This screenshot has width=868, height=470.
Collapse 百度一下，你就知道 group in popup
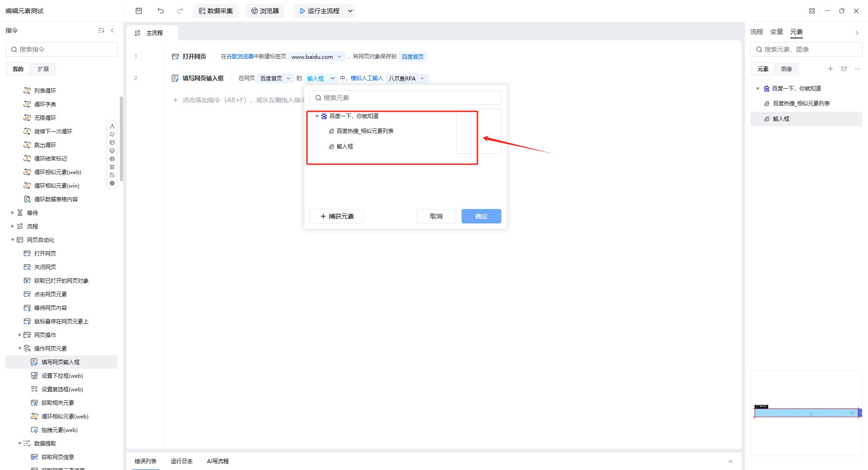[317, 116]
